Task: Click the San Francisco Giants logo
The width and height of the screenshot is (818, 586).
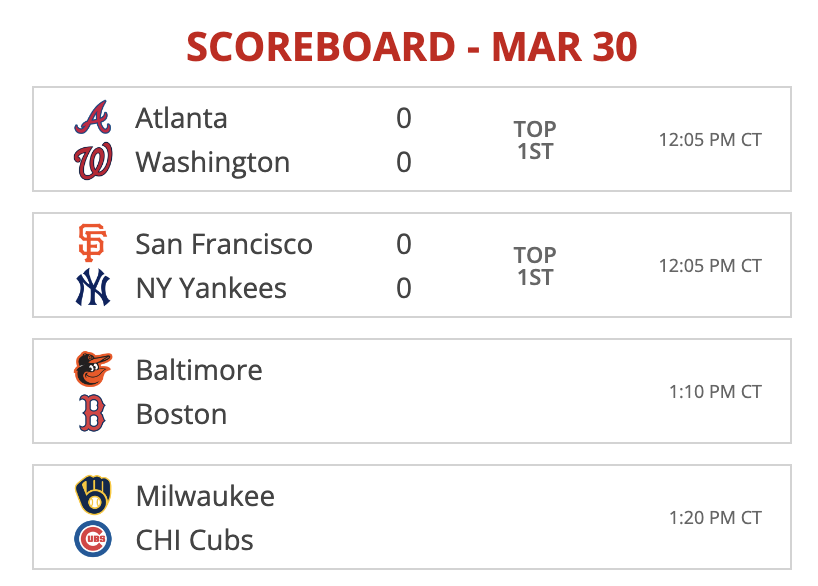Action: (92, 243)
